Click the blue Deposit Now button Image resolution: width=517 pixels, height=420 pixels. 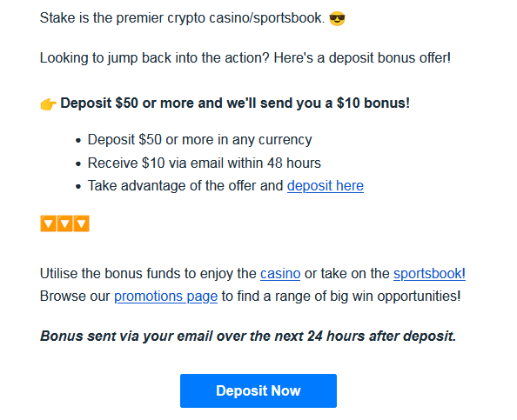258,390
